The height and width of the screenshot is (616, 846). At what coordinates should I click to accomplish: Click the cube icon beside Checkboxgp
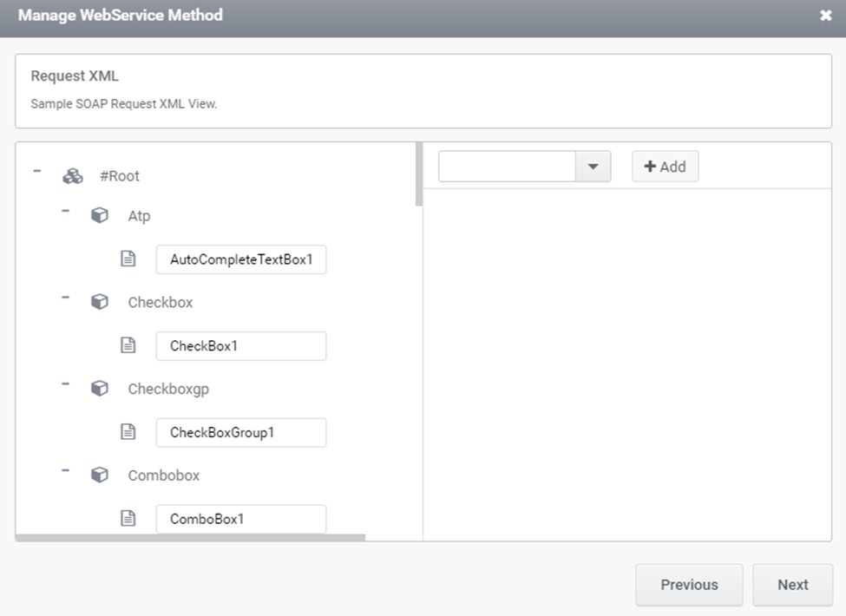99,388
